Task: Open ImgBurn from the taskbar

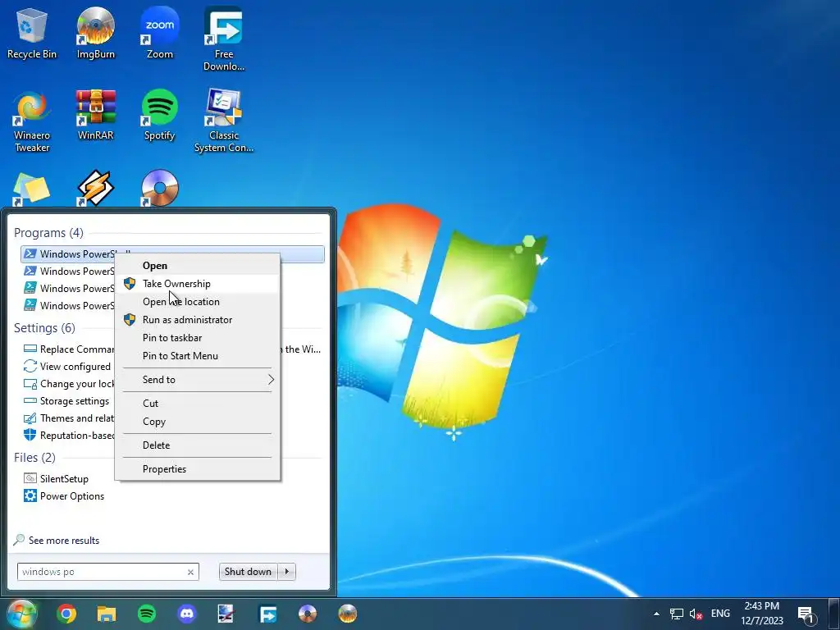Action: click(x=348, y=614)
